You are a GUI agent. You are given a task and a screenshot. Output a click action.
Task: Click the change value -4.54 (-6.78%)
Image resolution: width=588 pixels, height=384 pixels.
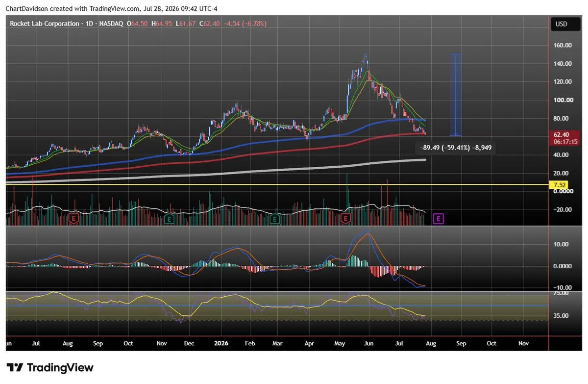point(245,24)
